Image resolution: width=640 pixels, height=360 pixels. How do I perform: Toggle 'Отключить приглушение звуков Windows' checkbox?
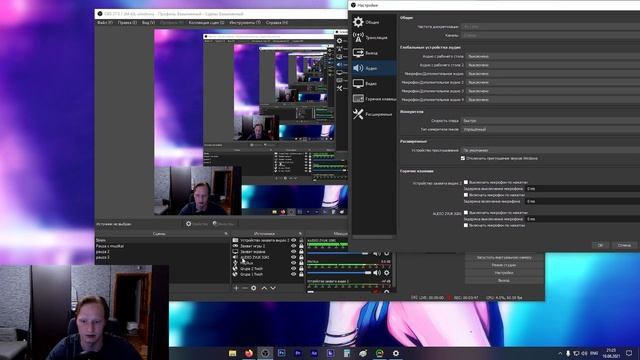tap(463, 158)
